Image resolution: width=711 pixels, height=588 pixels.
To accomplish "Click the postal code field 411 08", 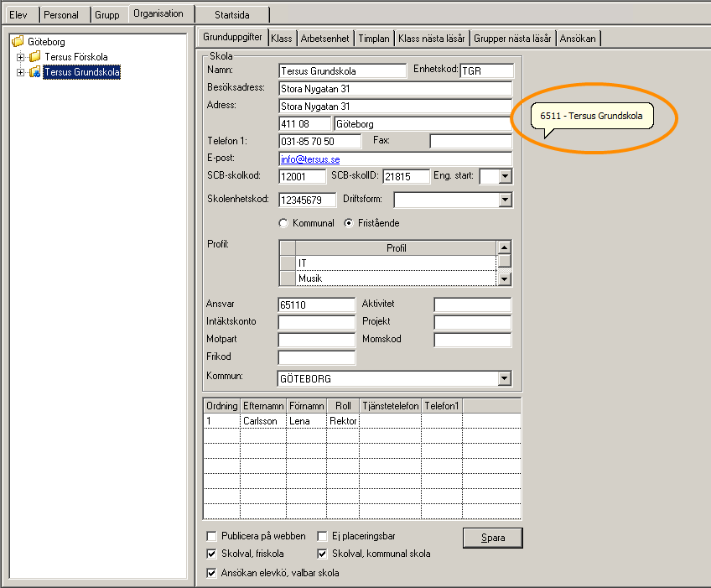I will pos(304,124).
